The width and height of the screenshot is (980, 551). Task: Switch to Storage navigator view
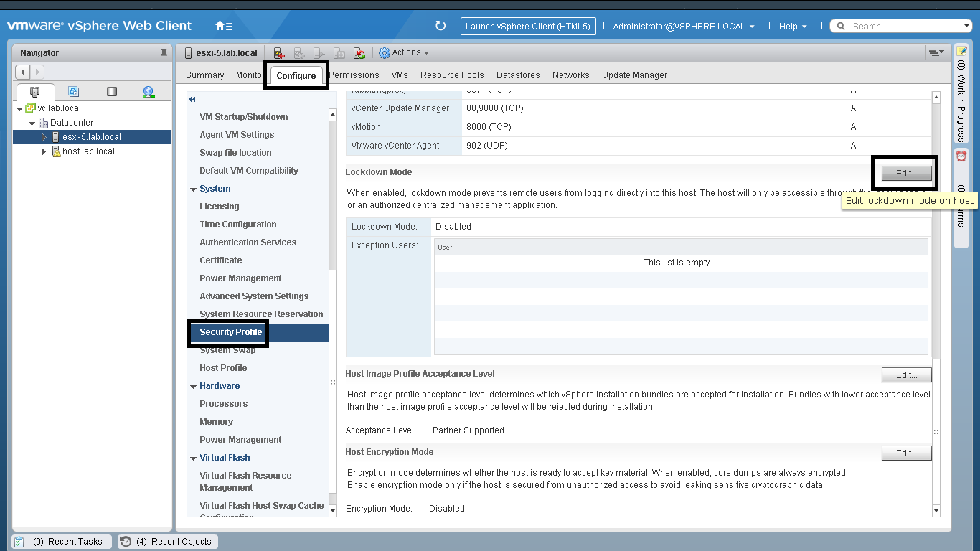(111, 91)
